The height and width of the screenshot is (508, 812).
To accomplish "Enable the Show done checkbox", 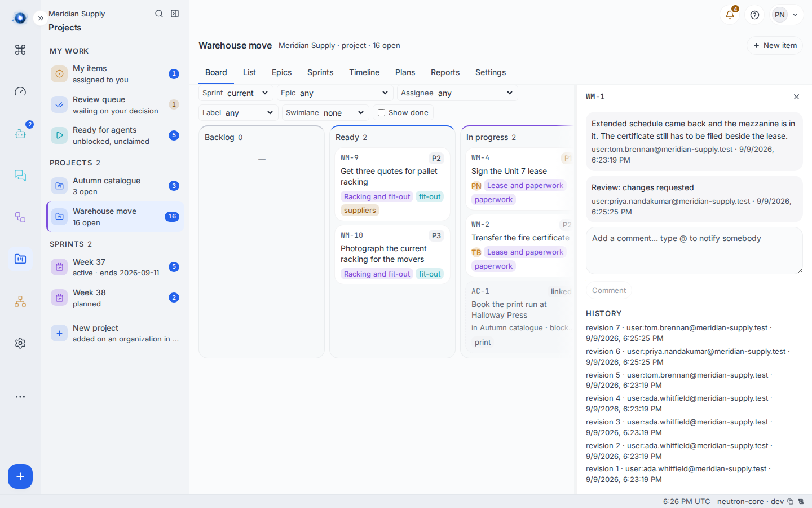I will pos(381,113).
